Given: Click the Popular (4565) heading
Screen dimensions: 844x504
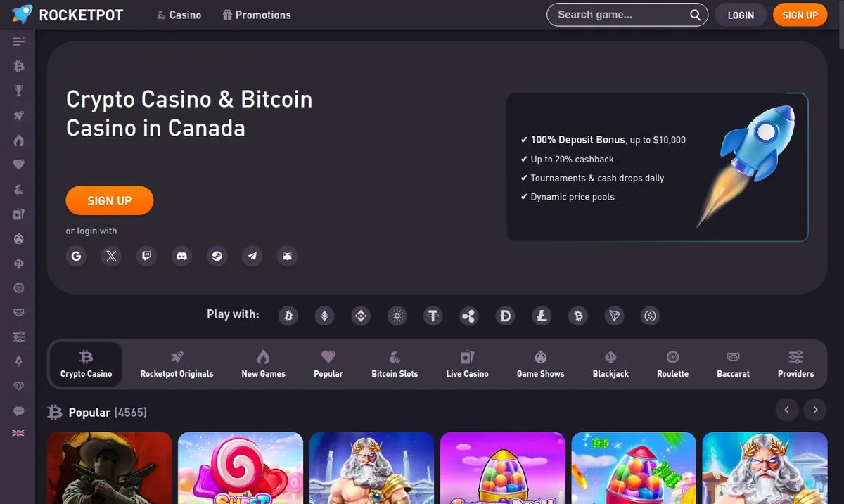Looking at the screenshot, I should click(x=108, y=413).
